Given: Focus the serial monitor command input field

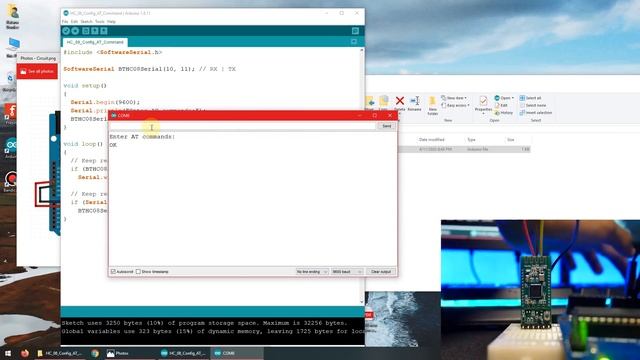Looking at the screenshot, I should click(242, 127).
